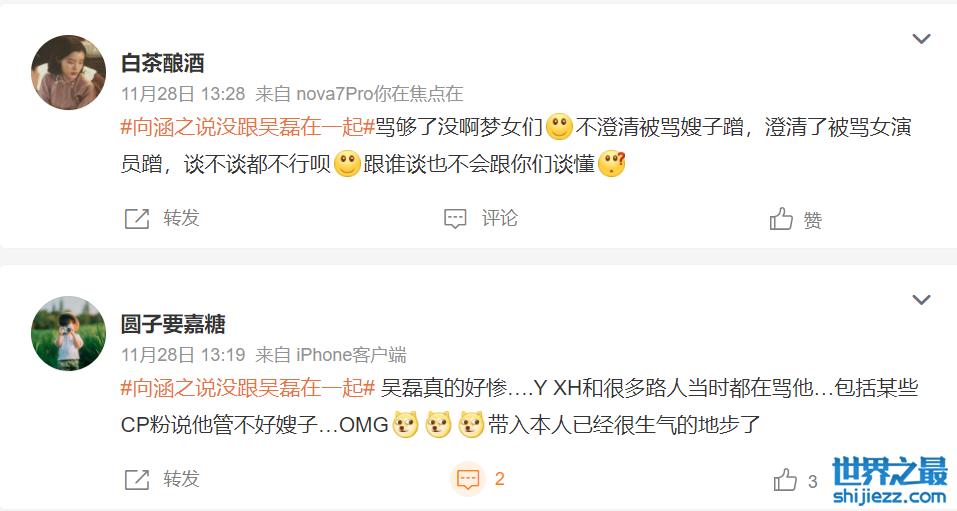Click comment icon on 白茶酿酒 post
This screenshot has width=957, height=511.
click(x=455, y=219)
